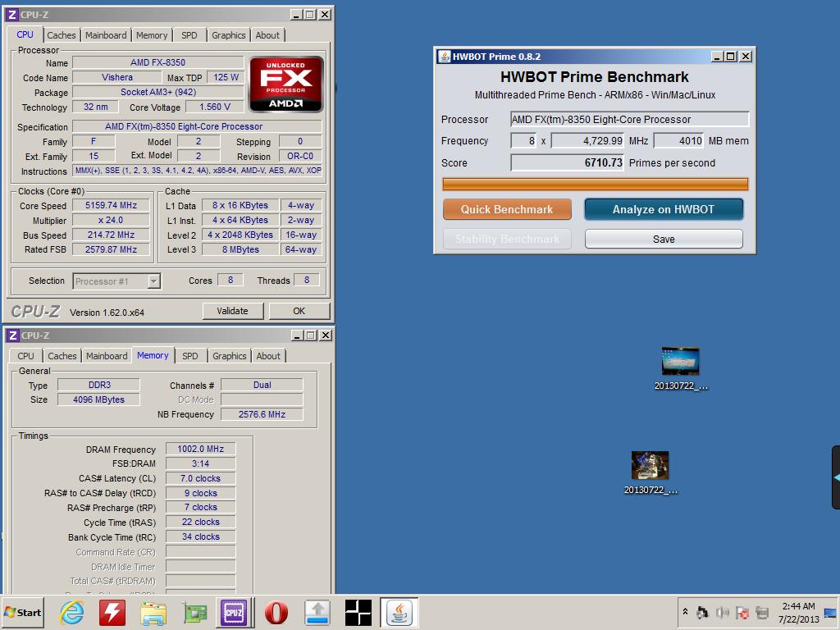840x630 pixels.
Task: Open the Memory tab in top CPU-Z window
Action: (152, 34)
